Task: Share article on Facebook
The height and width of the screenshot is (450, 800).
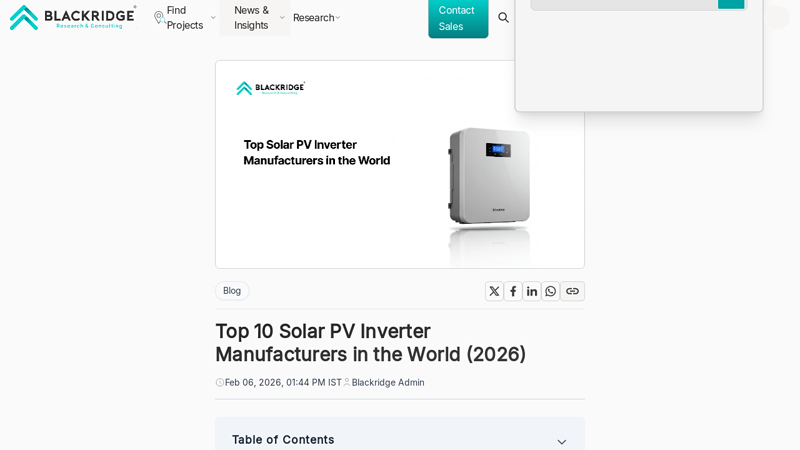Action: coord(513,291)
